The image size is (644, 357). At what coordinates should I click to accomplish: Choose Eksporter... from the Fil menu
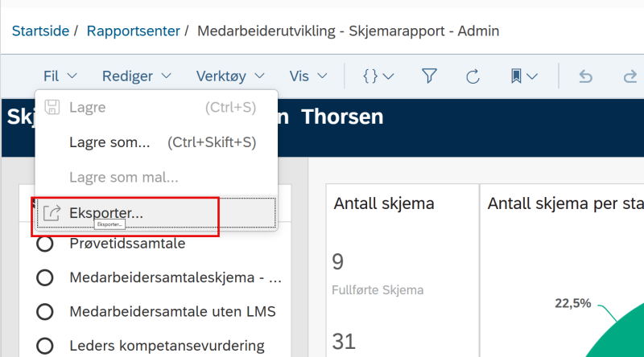(x=156, y=213)
